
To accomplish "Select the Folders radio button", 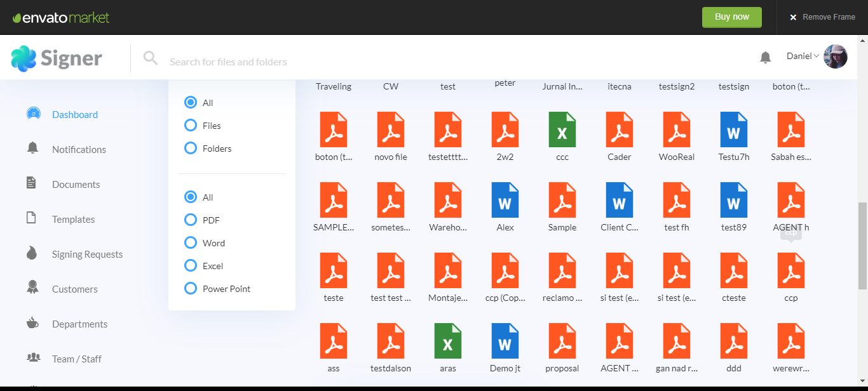I will 191,149.
